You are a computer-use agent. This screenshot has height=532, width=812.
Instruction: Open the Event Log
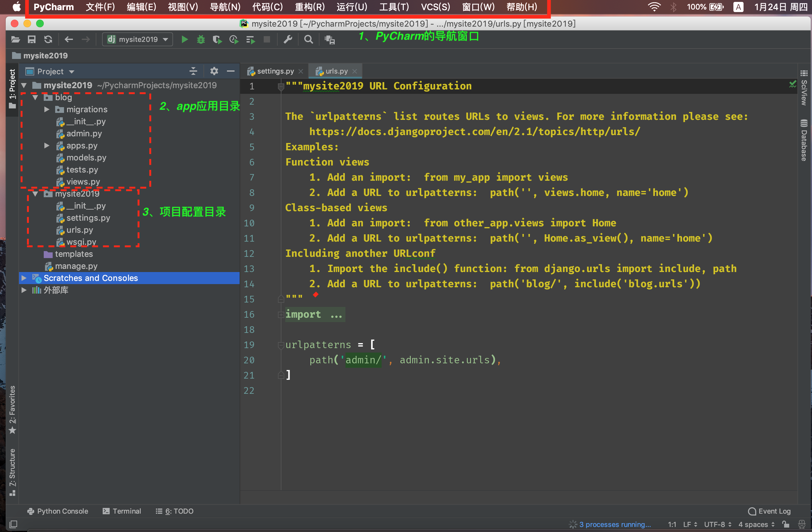pos(769,511)
